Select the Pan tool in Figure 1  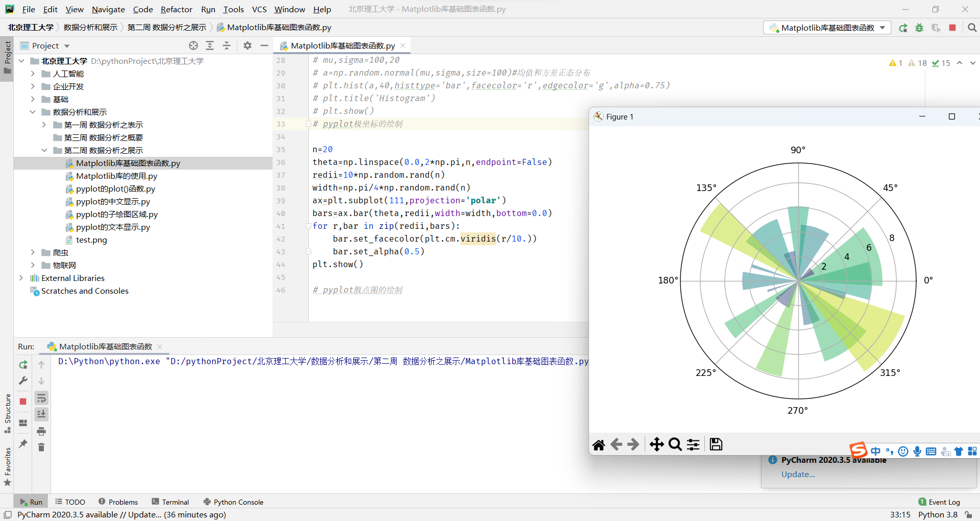(x=657, y=445)
